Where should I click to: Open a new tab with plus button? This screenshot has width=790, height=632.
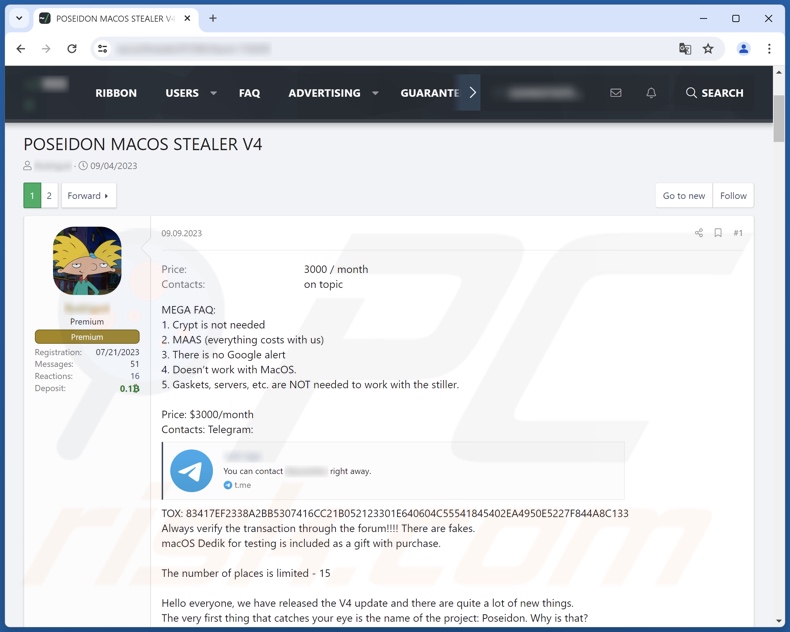point(213,19)
